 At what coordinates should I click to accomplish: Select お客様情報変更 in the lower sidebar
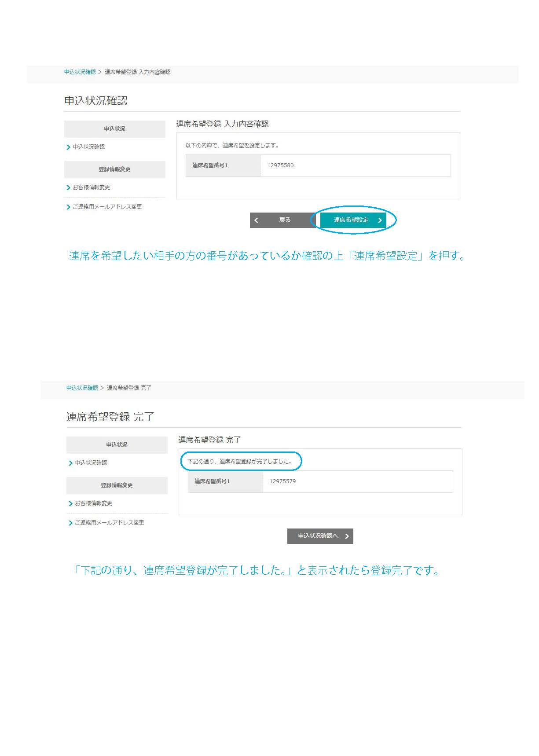93,503
